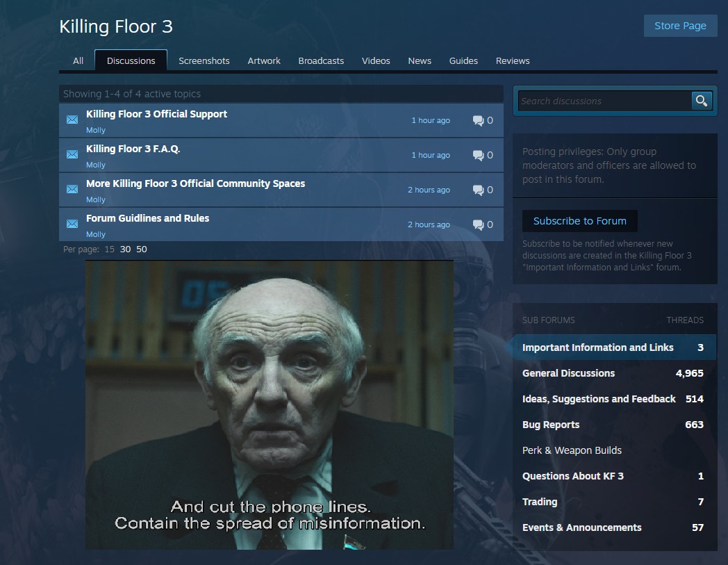Image resolution: width=728 pixels, height=565 pixels.
Task: Click reply bubble icon on Official Support topic
Action: coord(478,120)
